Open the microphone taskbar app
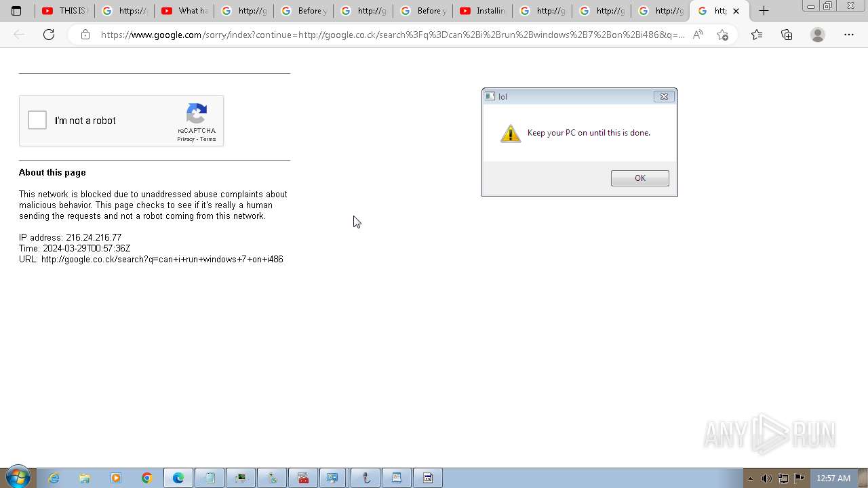 coord(366,478)
